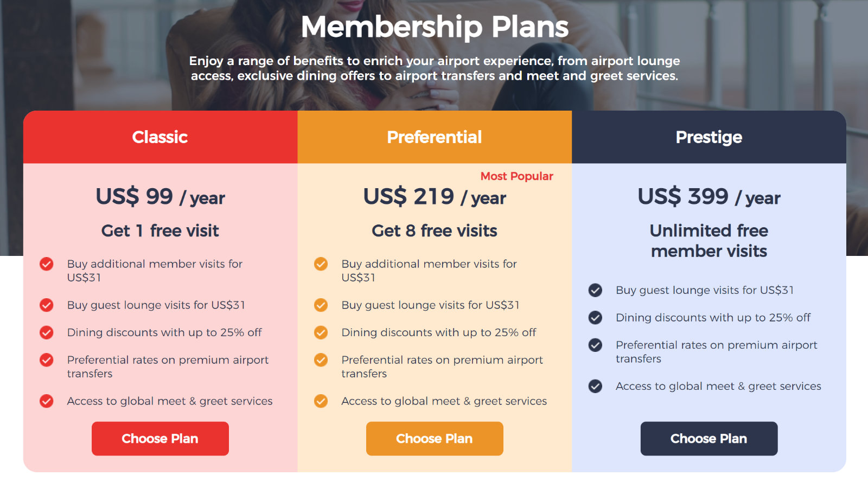Select the Preferential plan header
This screenshot has width=868, height=488.
(435, 137)
